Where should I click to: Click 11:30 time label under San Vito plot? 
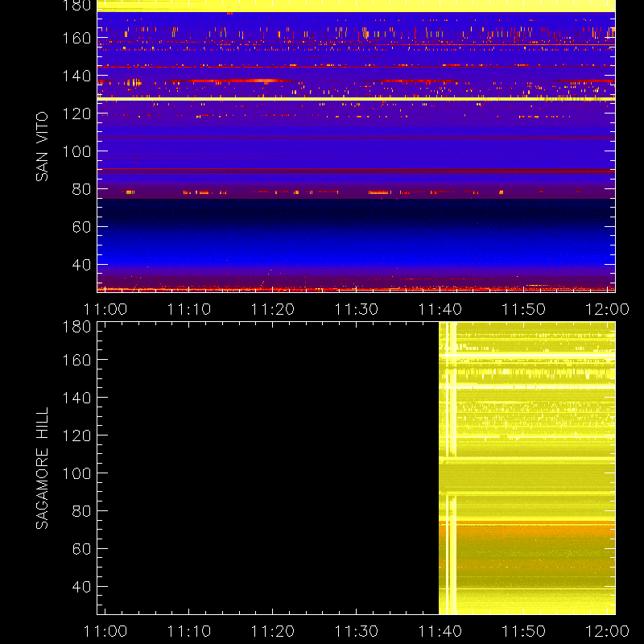[356, 309]
